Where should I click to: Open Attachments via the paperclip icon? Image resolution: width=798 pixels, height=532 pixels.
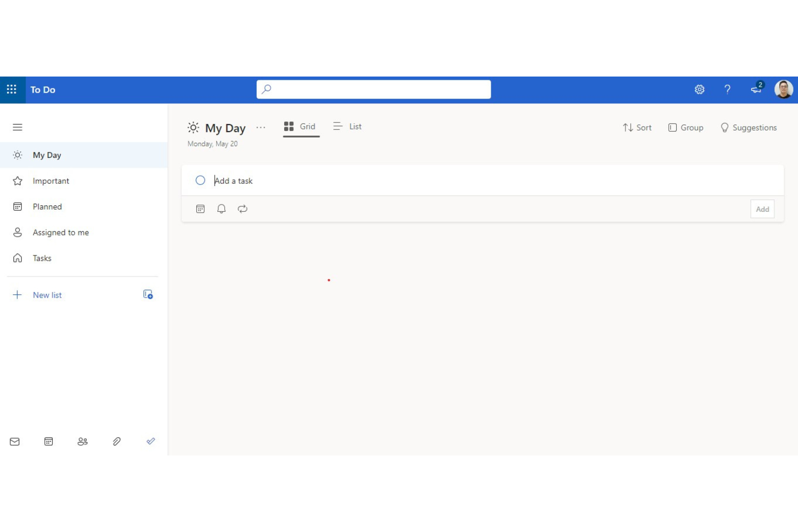pos(116,441)
